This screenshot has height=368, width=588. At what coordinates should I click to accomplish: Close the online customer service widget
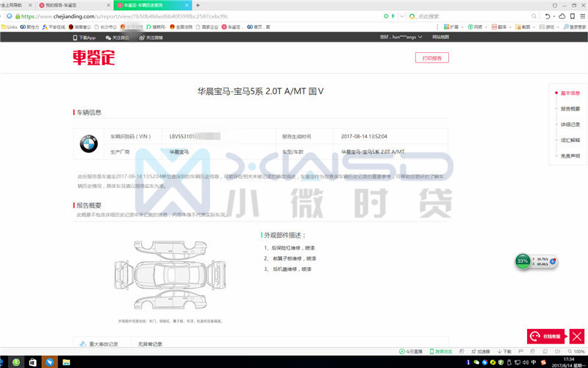click(577, 336)
